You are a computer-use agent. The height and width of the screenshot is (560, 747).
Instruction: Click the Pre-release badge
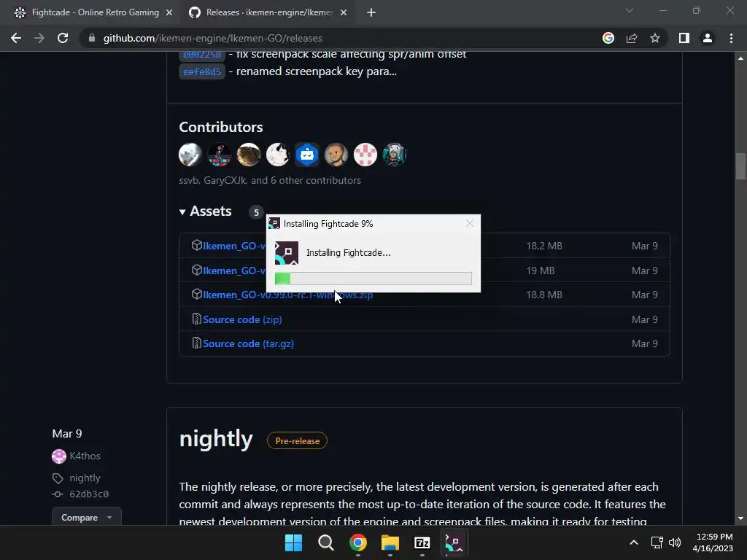(298, 441)
